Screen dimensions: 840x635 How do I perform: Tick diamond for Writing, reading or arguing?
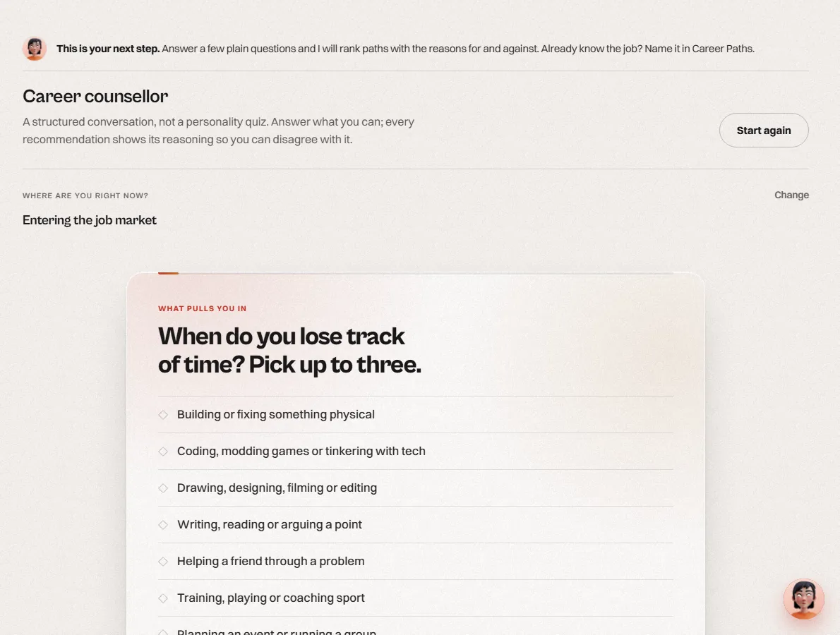[163, 525]
